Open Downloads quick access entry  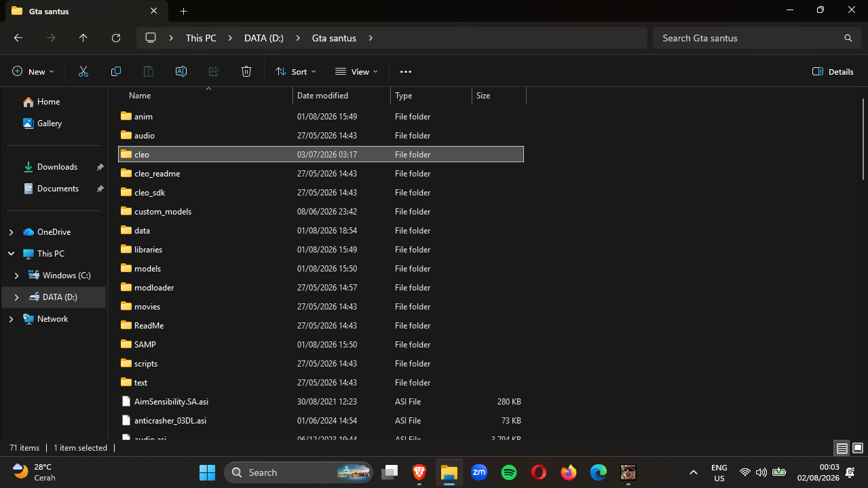[56, 167]
